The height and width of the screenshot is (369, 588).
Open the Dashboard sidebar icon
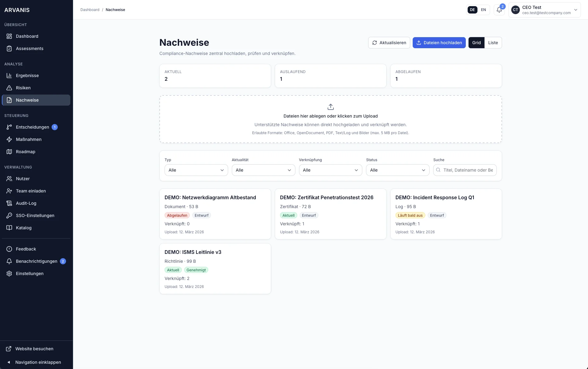[9, 36]
